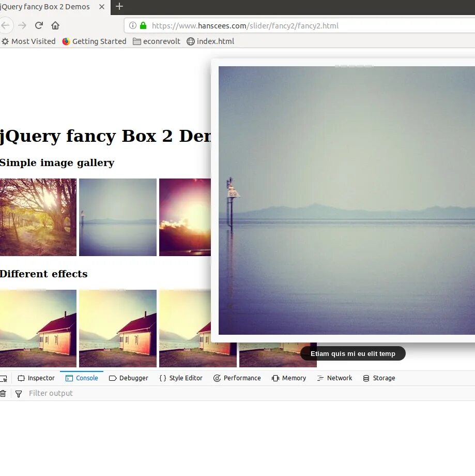
Task: Select the element picker tool in DevTools
Action: pos(4,378)
